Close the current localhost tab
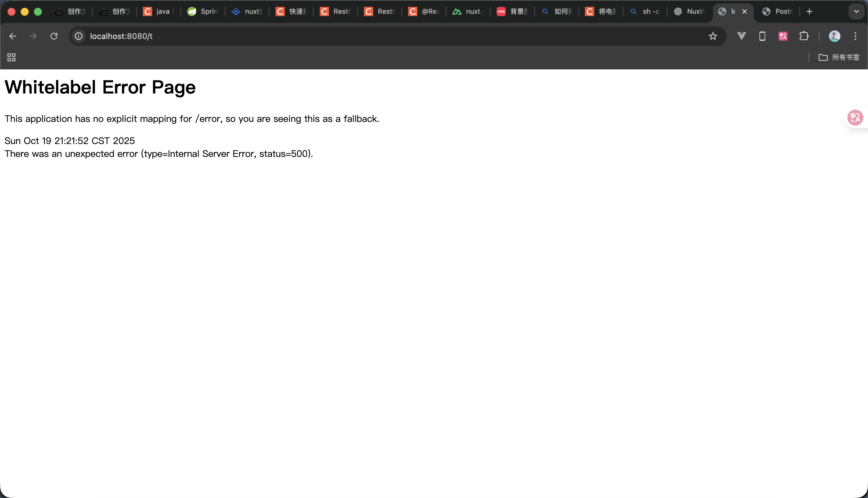The image size is (868, 498). [745, 12]
